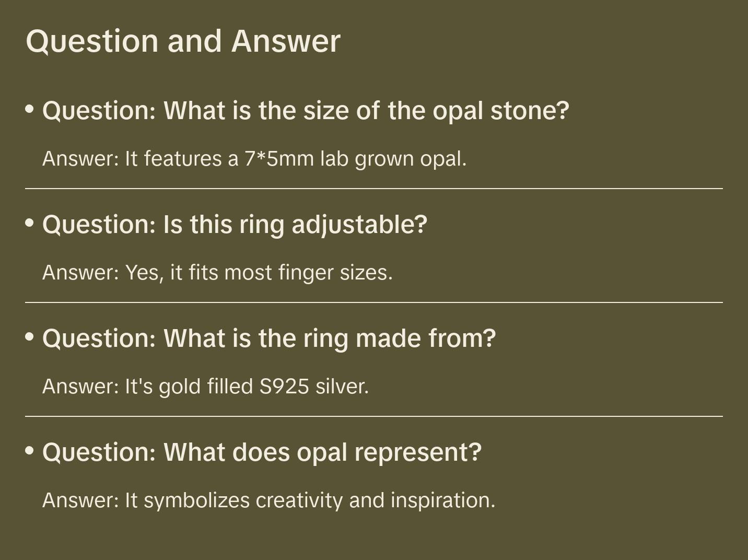Click the 'Question and Answer' heading
This screenshot has height=560, width=748.
pyautogui.click(x=183, y=41)
